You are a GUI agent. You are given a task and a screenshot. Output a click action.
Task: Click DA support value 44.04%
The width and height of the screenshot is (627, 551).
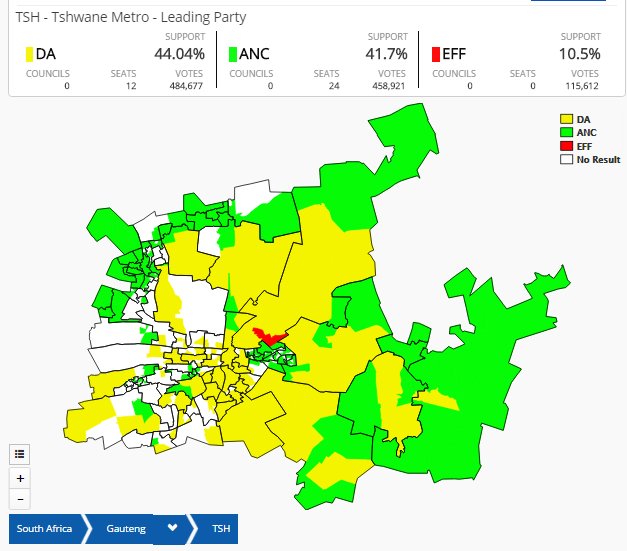(180, 54)
